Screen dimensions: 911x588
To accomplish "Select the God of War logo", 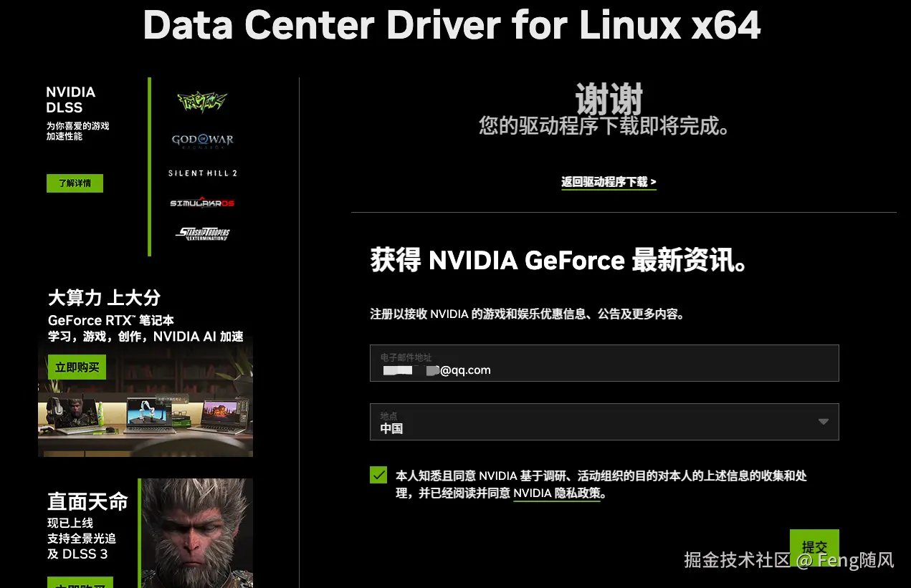I will [202, 140].
